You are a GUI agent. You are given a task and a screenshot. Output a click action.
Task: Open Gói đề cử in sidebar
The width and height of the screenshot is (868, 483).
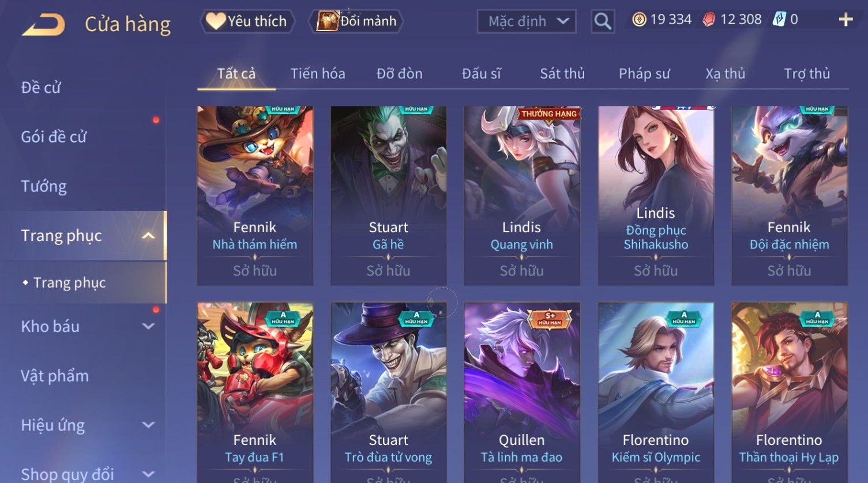[x=54, y=137]
